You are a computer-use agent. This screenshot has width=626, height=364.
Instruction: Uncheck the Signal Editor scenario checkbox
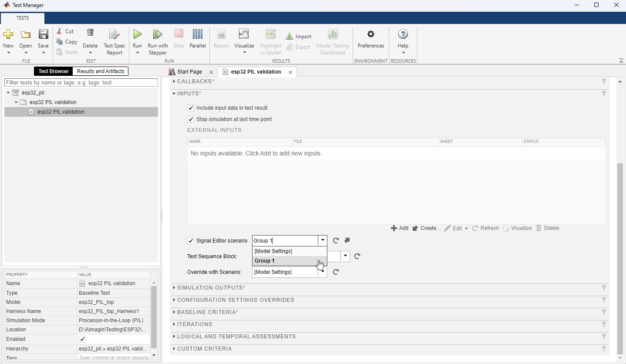click(190, 241)
